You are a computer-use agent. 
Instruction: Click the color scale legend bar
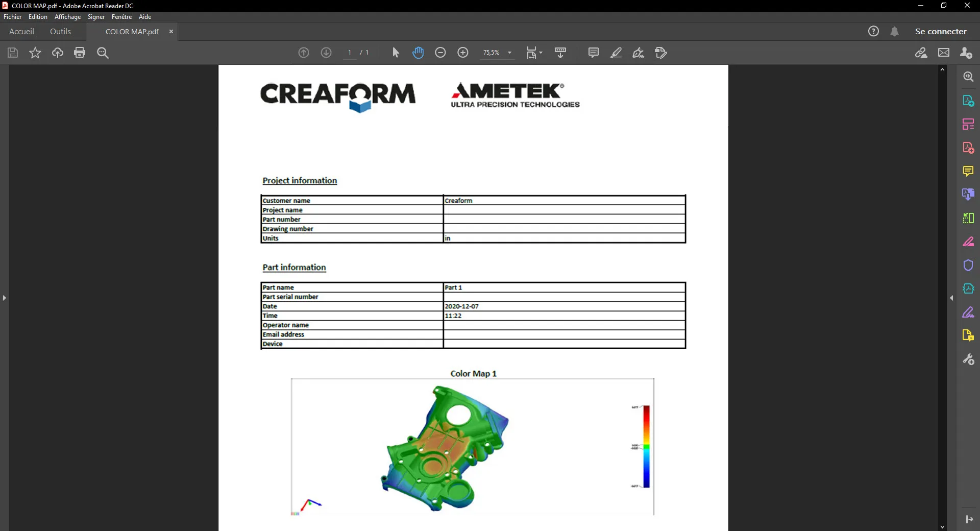[x=646, y=446]
